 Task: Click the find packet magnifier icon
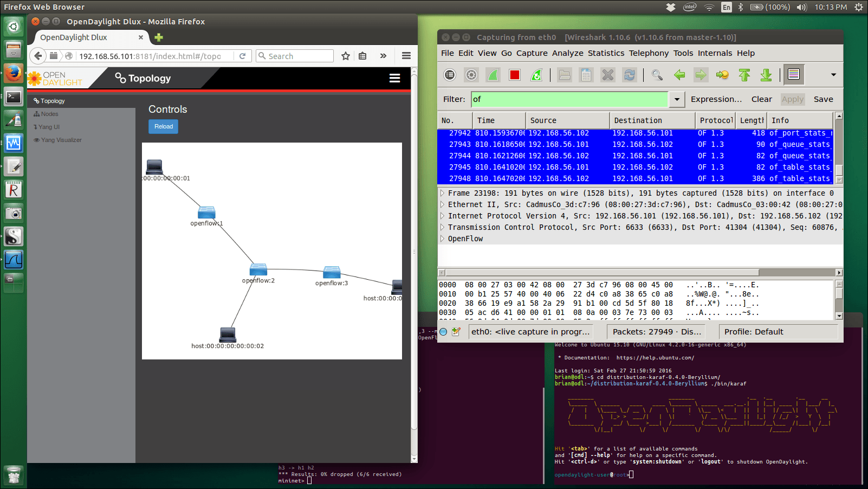(657, 75)
